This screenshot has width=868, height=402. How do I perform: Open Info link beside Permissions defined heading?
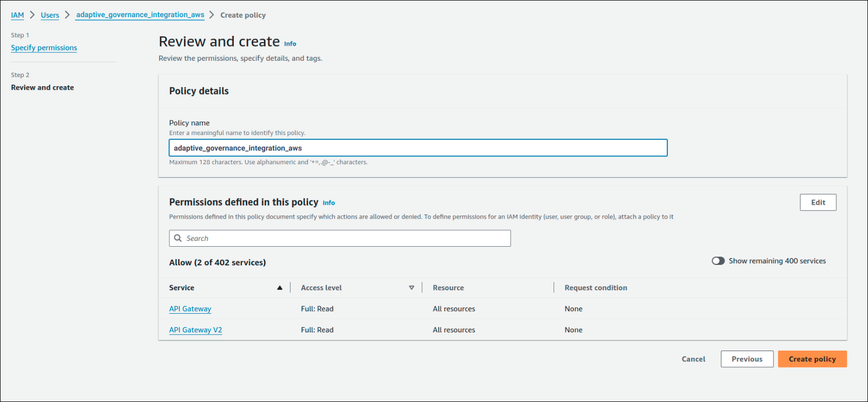328,203
